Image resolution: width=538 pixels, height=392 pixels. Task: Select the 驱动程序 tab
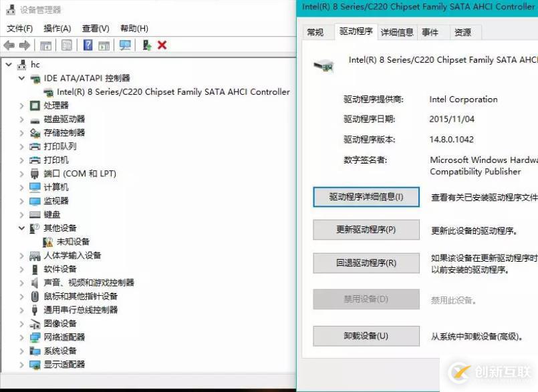(356, 31)
